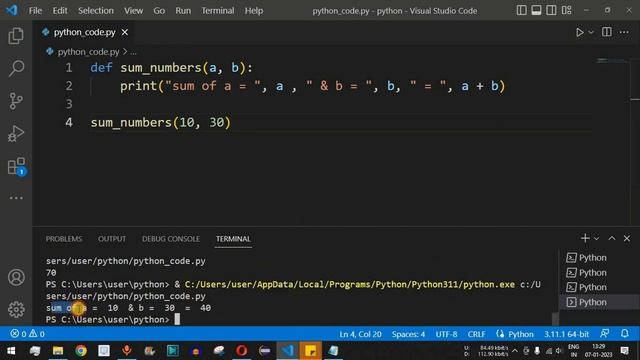Open Opera browser from taskbar
640x360 pixels.
(x=241, y=351)
